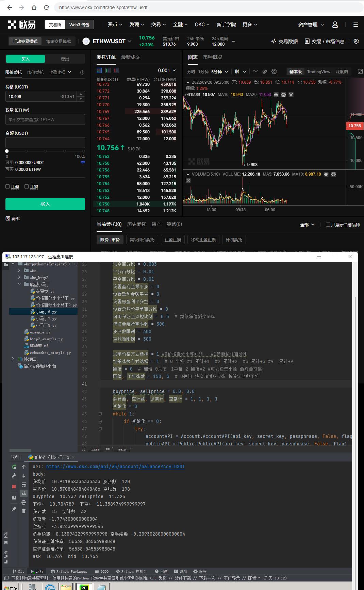Open 历史委托 tab

pyautogui.click(x=136, y=224)
